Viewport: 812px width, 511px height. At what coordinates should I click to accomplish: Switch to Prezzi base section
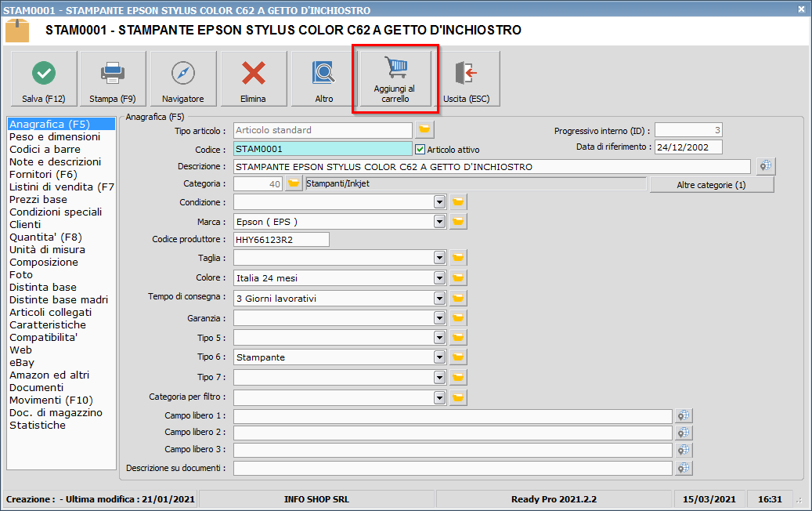38,200
